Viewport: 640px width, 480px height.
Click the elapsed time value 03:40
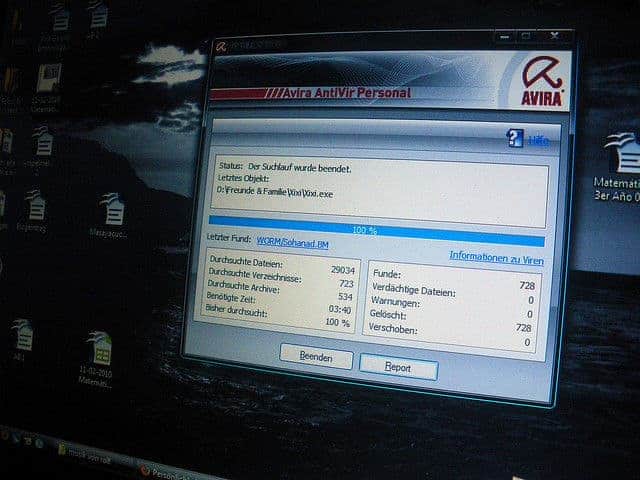340,309
